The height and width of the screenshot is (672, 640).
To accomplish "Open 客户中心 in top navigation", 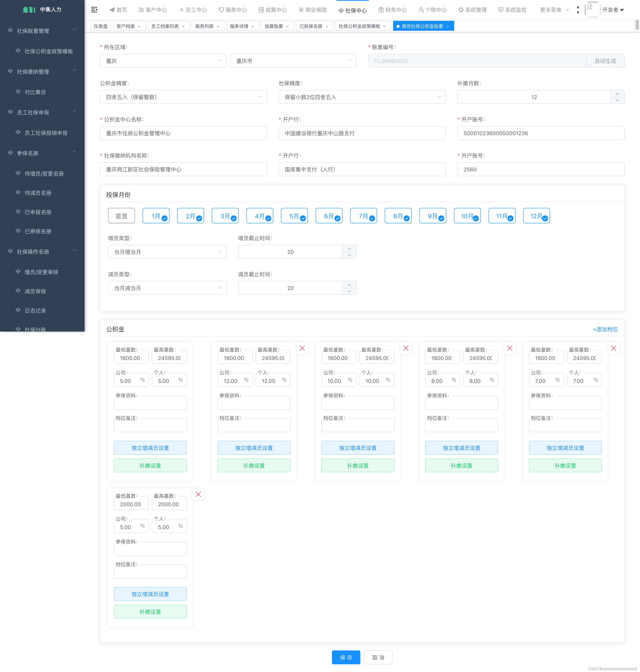I will tap(153, 10).
